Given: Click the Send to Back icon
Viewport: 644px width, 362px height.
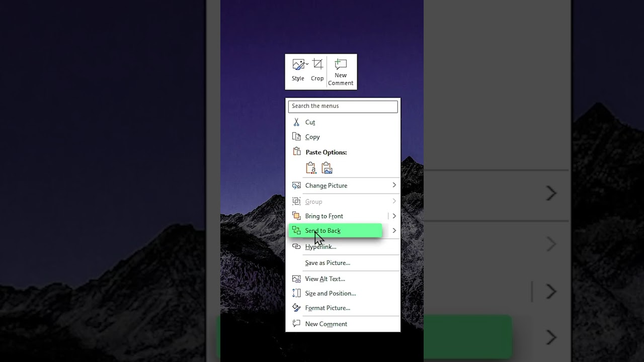Looking at the screenshot, I should tap(296, 231).
